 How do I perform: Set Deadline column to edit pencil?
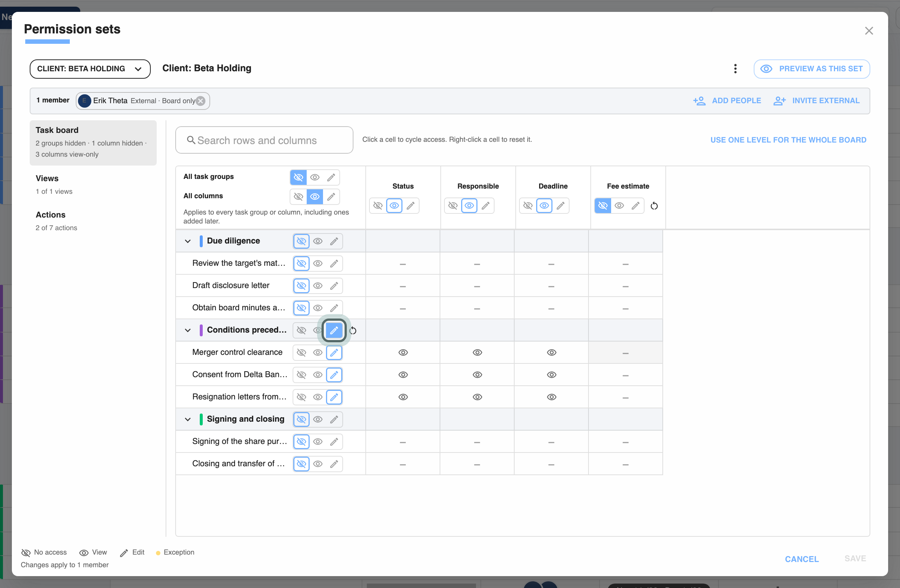(560, 206)
